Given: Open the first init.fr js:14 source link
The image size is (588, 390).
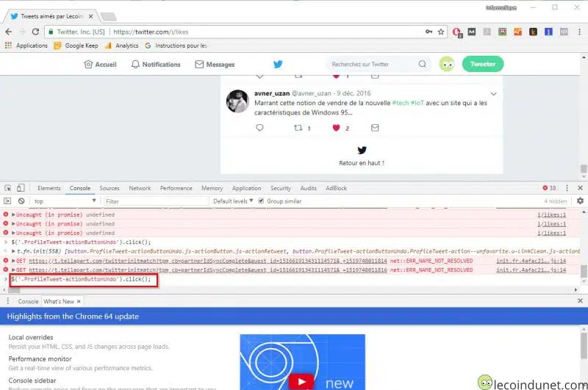Looking at the screenshot, I should point(531,261).
